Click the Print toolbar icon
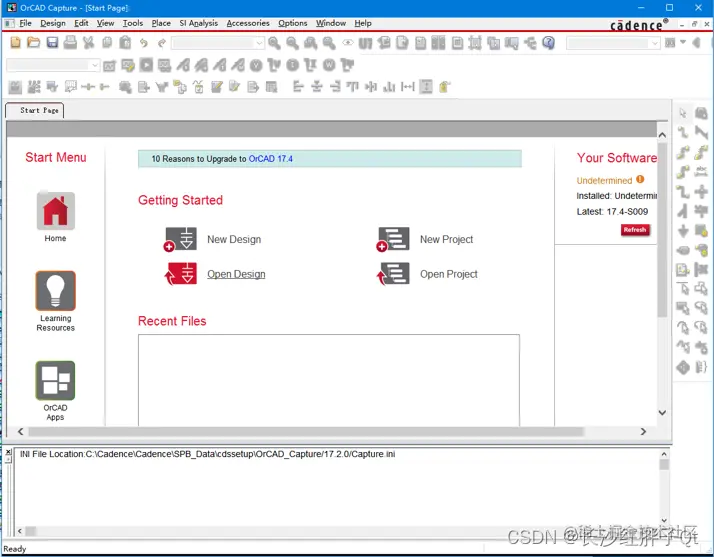The width and height of the screenshot is (714, 557). coord(70,43)
